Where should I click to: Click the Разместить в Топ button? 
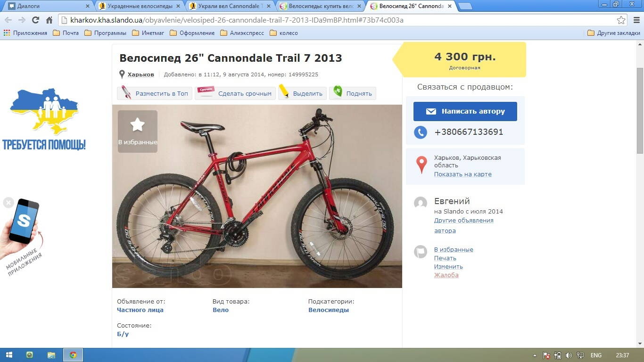pyautogui.click(x=155, y=93)
